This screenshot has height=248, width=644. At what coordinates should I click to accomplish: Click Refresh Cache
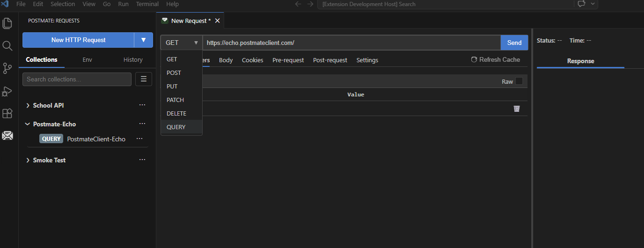click(x=496, y=59)
